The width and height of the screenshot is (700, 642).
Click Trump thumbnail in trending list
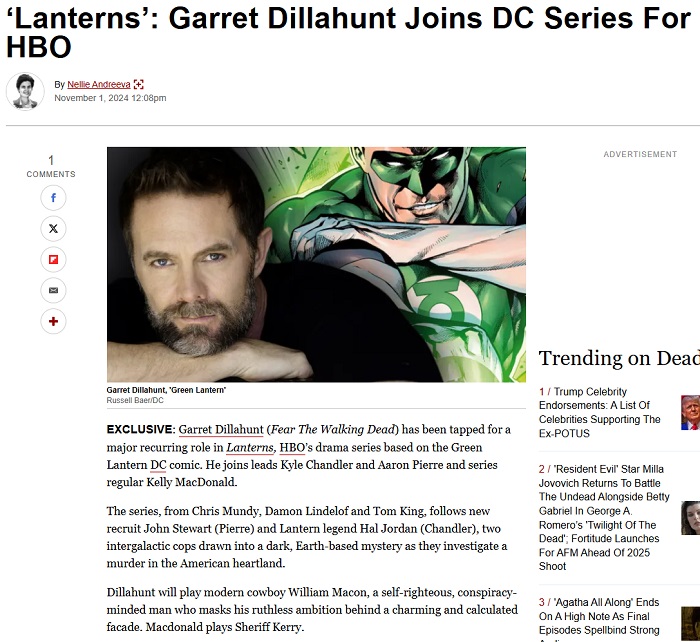point(690,413)
